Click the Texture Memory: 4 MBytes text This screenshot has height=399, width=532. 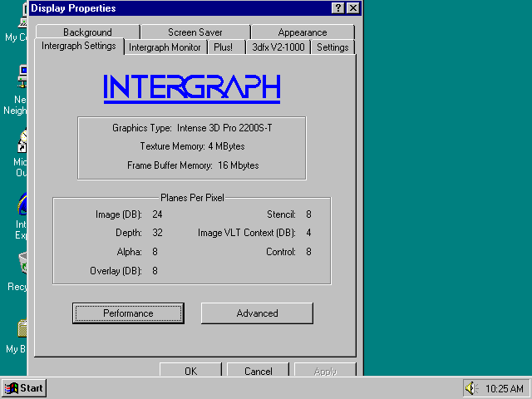(192, 146)
